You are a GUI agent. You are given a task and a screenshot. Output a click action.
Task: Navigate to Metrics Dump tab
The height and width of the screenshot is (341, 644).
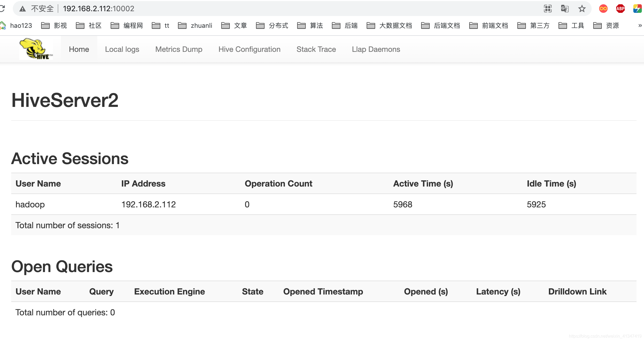(x=179, y=49)
